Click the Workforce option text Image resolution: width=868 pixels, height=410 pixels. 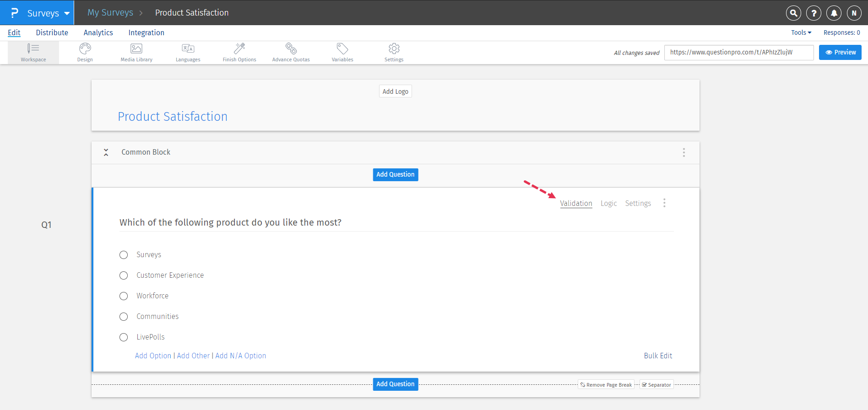(x=152, y=296)
